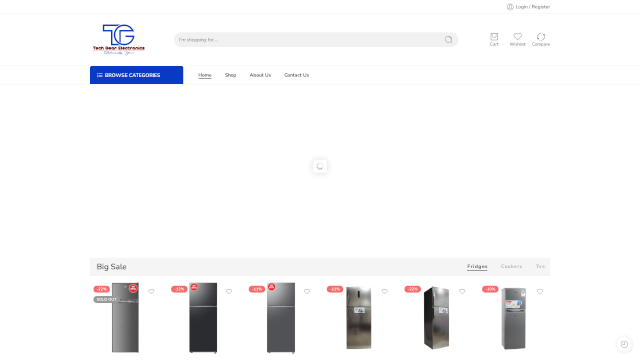Click wishlist heart on fifth fridge (-22% black)

[x=462, y=291]
